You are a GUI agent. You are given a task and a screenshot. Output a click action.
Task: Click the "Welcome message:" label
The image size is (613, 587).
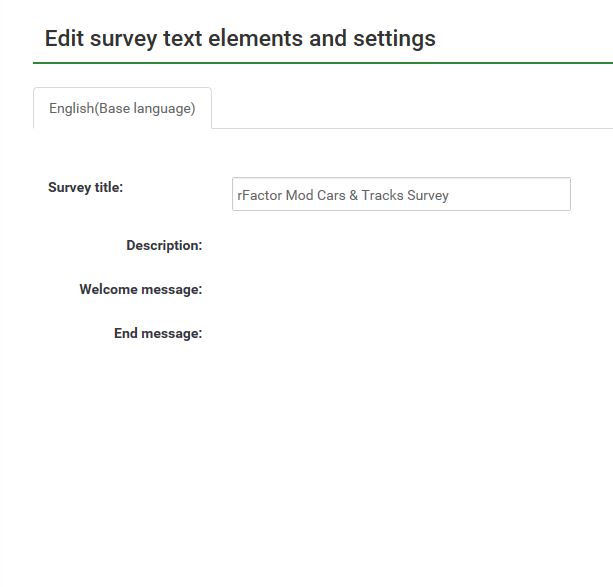pos(141,289)
